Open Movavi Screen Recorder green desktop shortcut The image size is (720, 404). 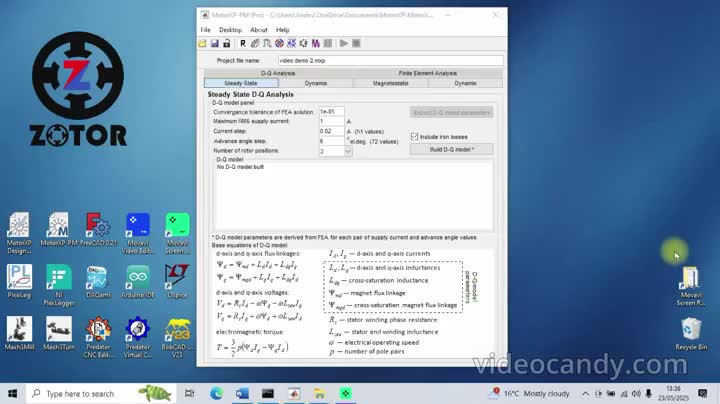point(177,233)
